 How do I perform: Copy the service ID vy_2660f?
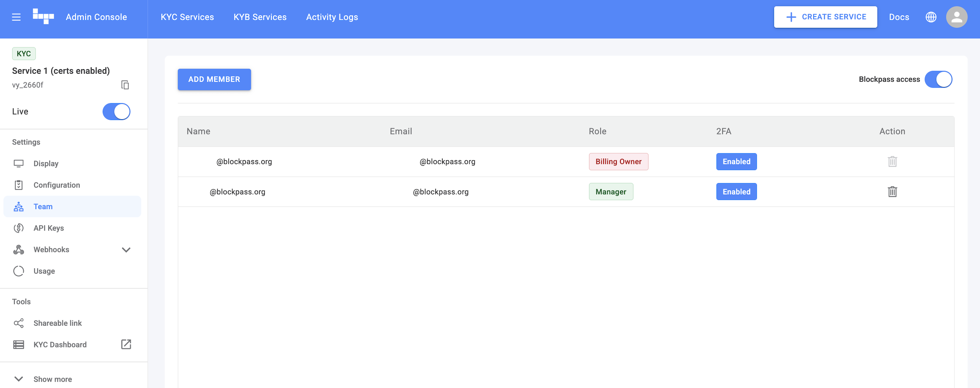tap(125, 85)
